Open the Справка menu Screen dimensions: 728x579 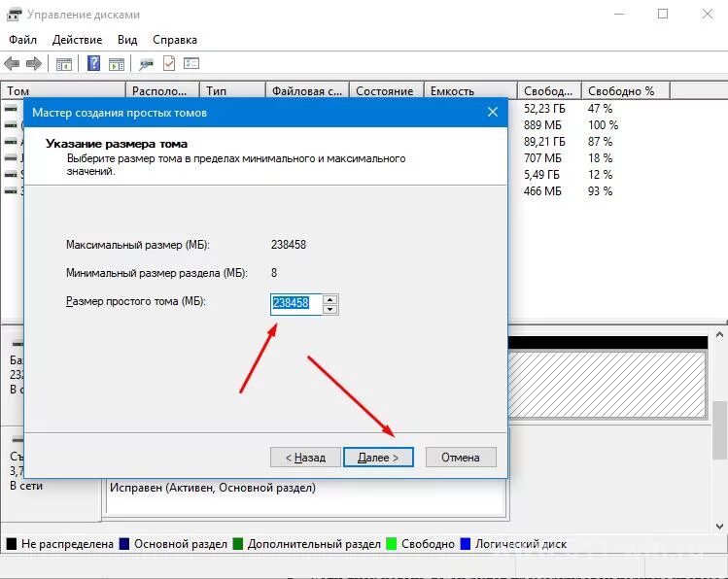[x=175, y=40]
